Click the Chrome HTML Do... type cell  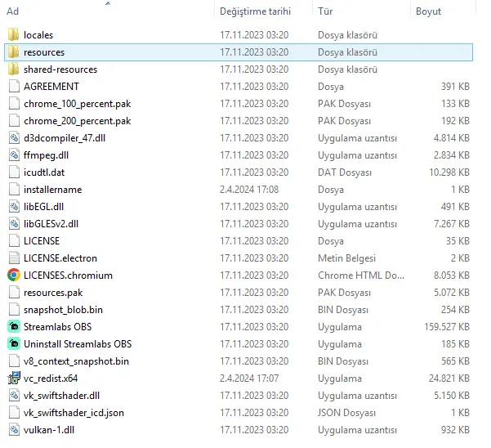point(361,276)
